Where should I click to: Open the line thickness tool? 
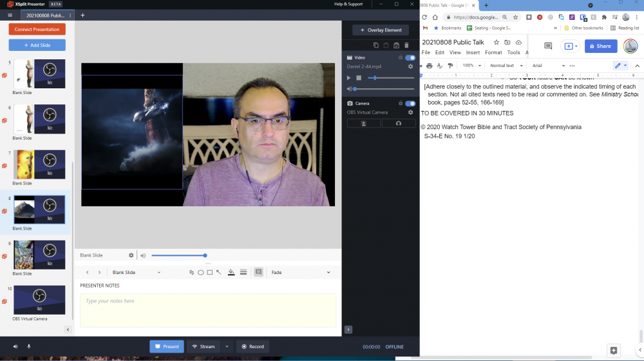(243, 272)
